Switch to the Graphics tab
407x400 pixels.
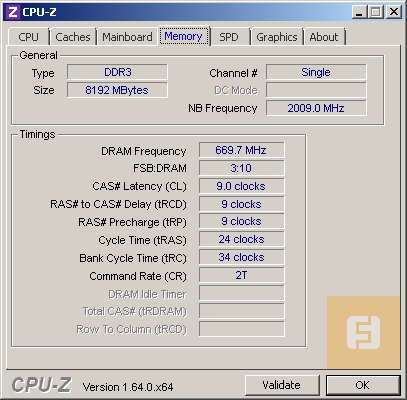click(x=277, y=37)
